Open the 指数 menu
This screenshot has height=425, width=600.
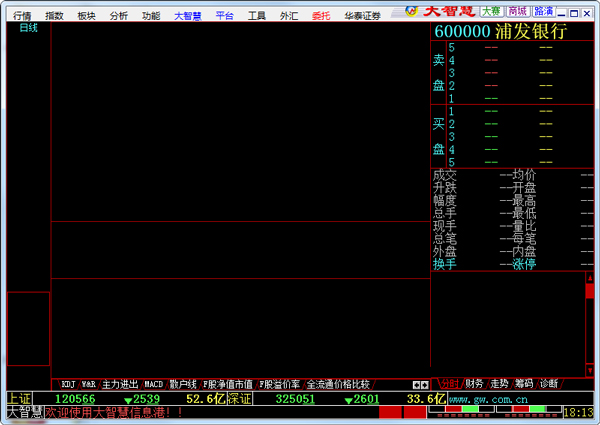pos(54,16)
